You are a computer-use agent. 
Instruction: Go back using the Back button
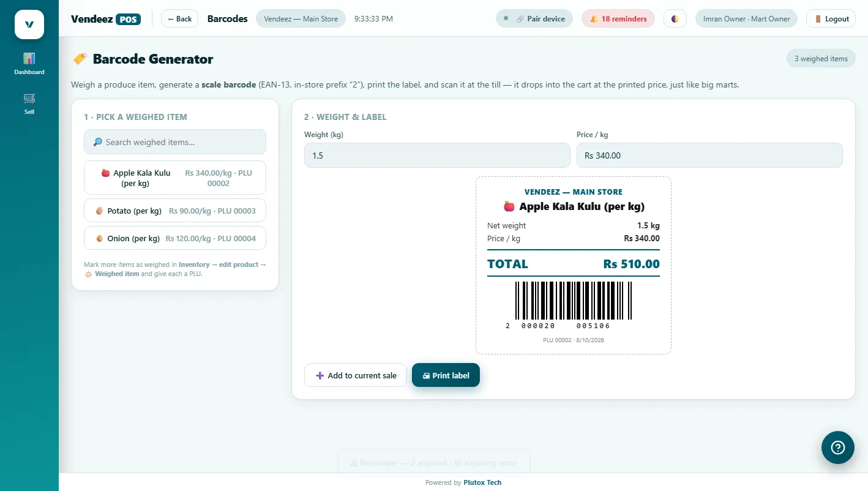tap(180, 19)
